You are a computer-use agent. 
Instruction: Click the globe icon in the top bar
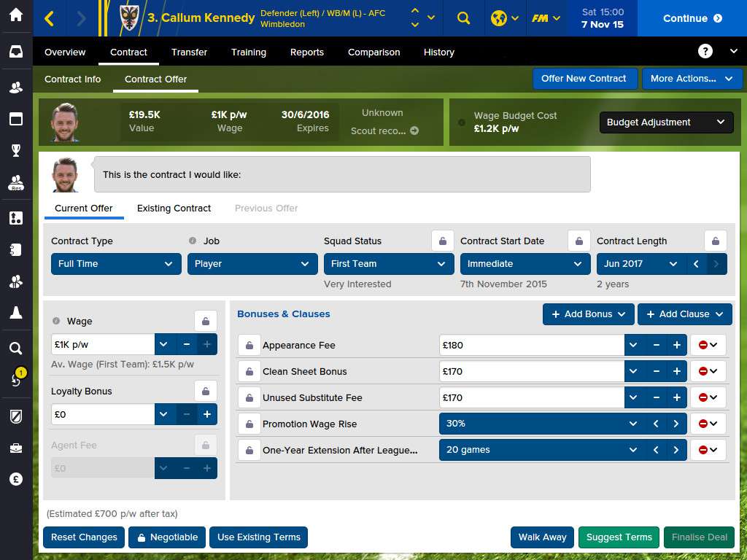click(x=500, y=18)
